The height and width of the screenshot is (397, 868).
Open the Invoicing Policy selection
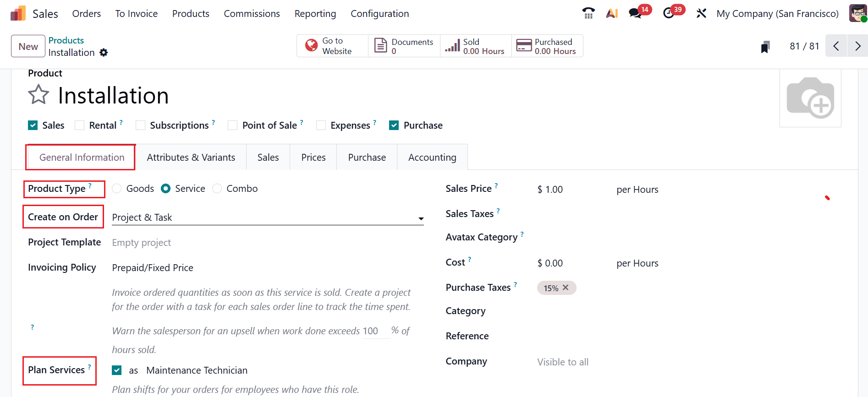pyautogui.click(x=268, y=268)
